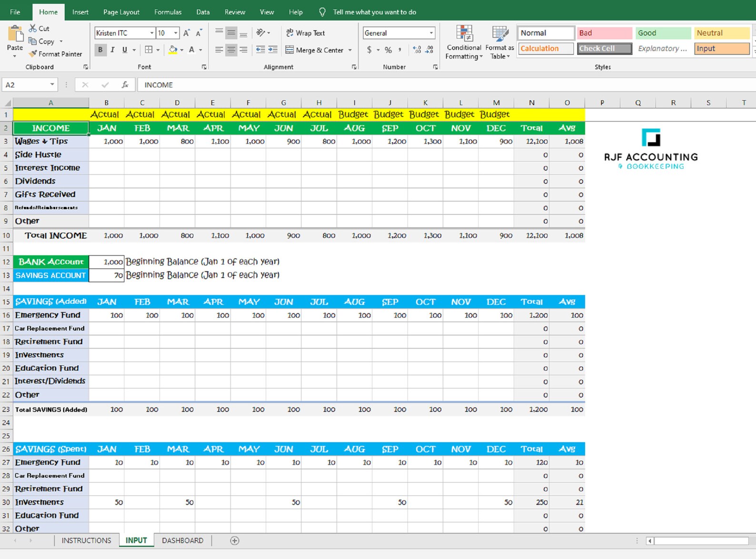Switch to Formulas ribbon tab

coord(168,12)
